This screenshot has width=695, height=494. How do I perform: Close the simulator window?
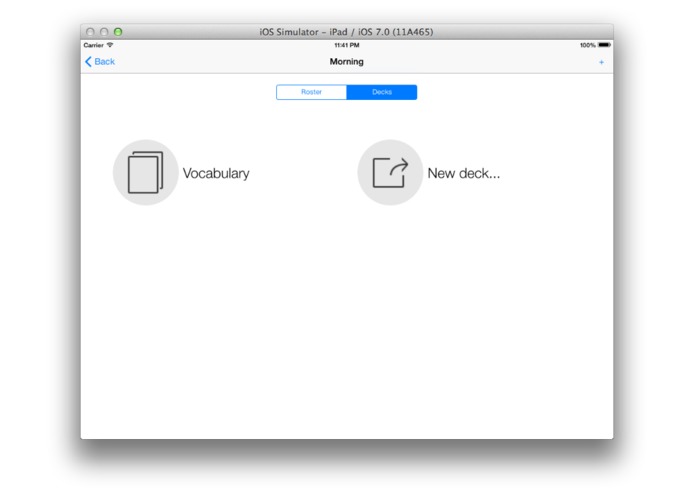90,32
